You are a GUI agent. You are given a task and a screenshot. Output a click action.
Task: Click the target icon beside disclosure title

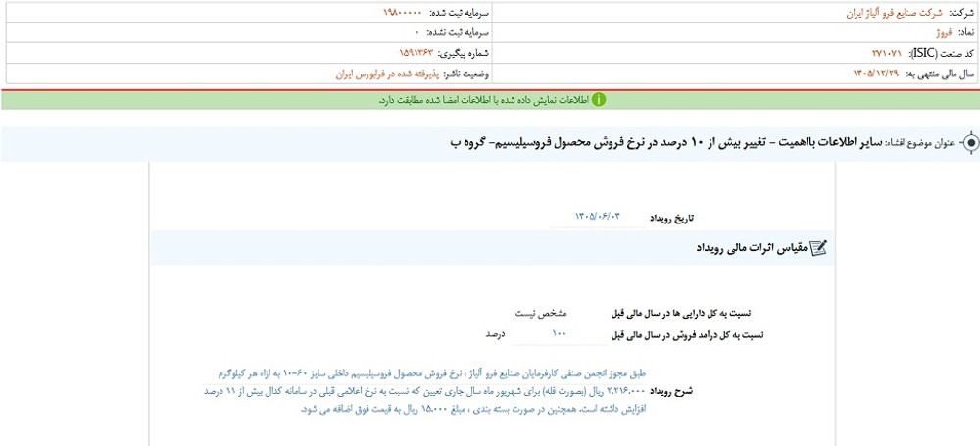970,142
